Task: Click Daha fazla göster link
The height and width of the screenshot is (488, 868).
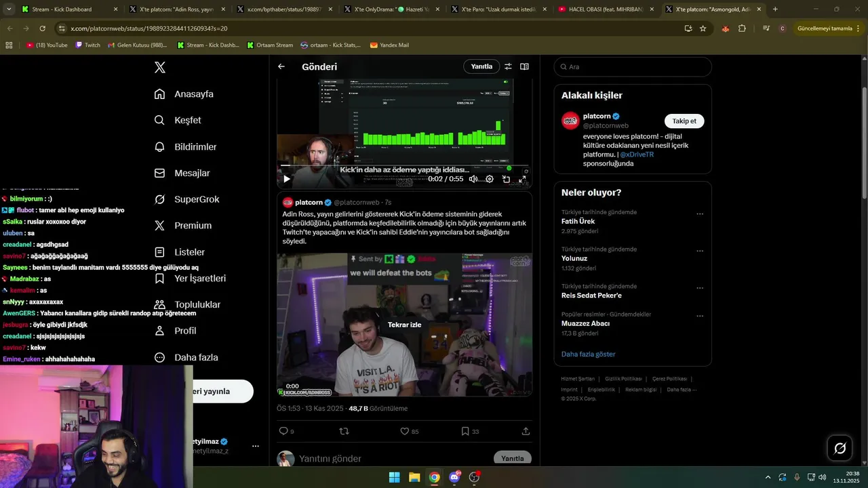Action: [x=588, y=354]
